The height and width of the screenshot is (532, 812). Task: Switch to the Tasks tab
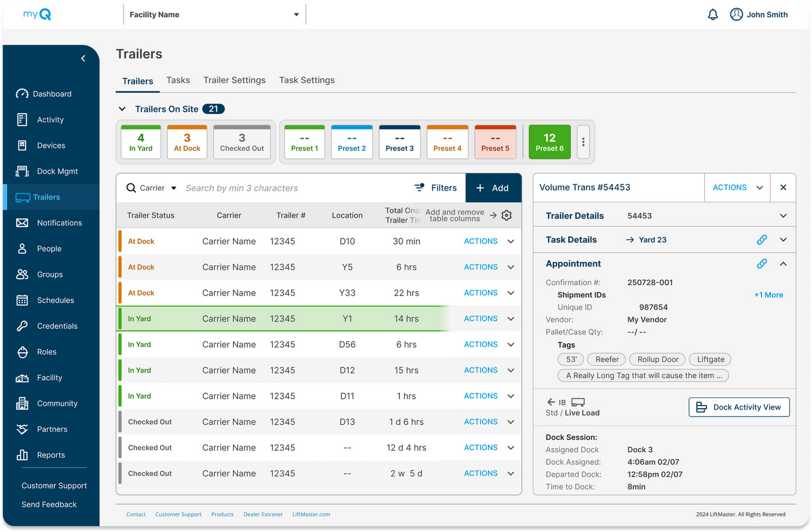pyautogui.click(x=178, y=80)
